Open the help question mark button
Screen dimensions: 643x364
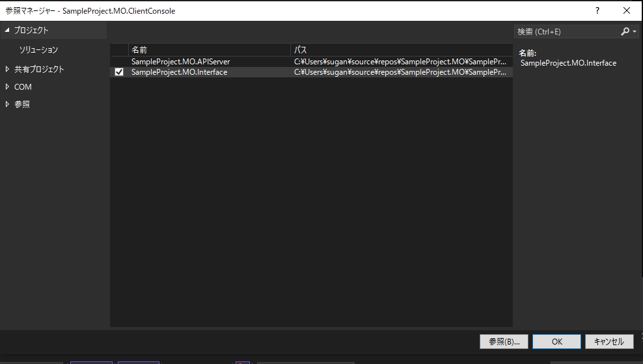[597, 10]
